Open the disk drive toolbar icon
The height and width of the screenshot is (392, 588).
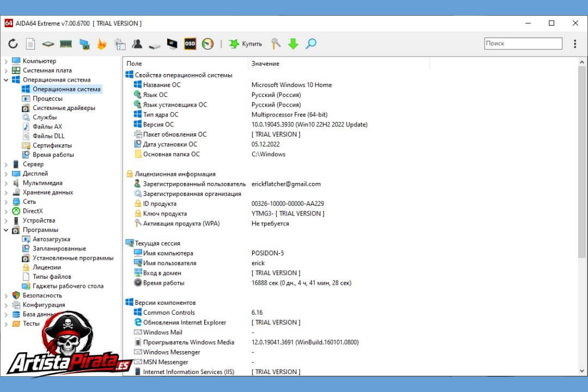pyautogui.click(x=155, y=46)
